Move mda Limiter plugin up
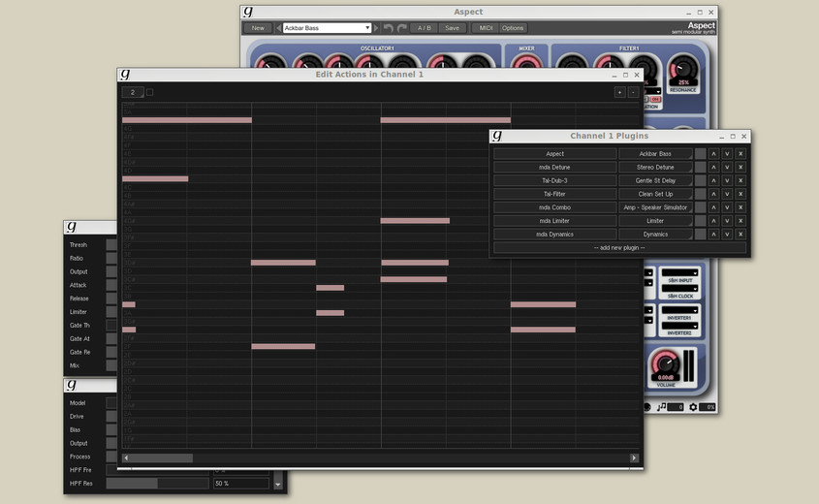Image resolution: width=819 pixels, height=504 pixels. point(713,221)
